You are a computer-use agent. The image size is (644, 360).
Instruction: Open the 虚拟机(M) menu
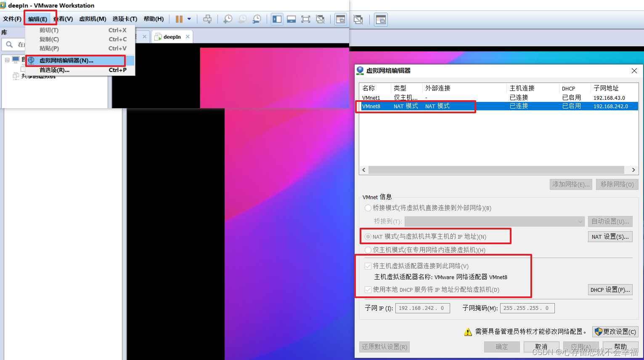click(93, 19)
